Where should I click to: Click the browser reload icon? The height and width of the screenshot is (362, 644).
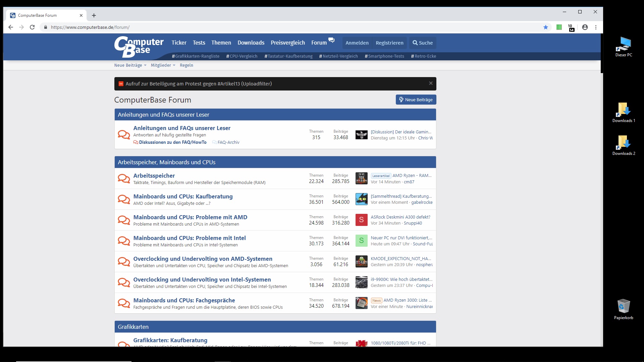coord(32,27)
